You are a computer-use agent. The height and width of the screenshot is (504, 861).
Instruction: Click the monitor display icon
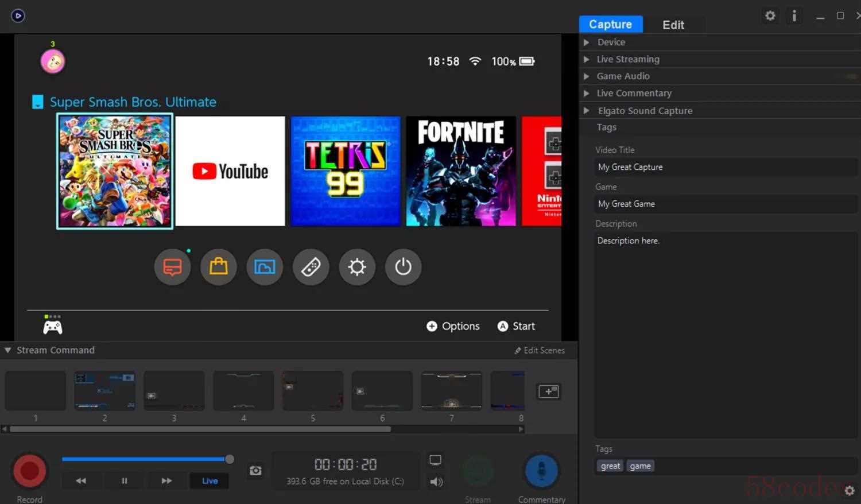pyautogui.click(x=435, y=460)
